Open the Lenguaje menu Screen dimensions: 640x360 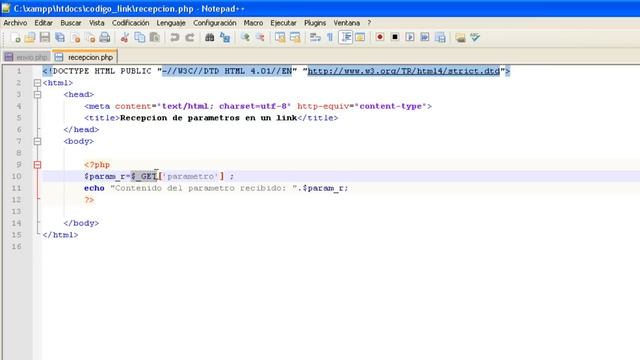(171, 23)
